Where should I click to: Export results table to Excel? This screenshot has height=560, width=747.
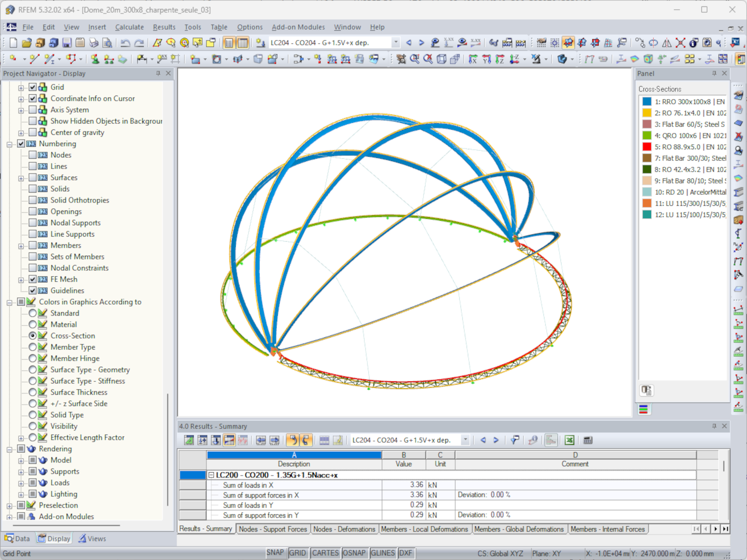point(569,440)
